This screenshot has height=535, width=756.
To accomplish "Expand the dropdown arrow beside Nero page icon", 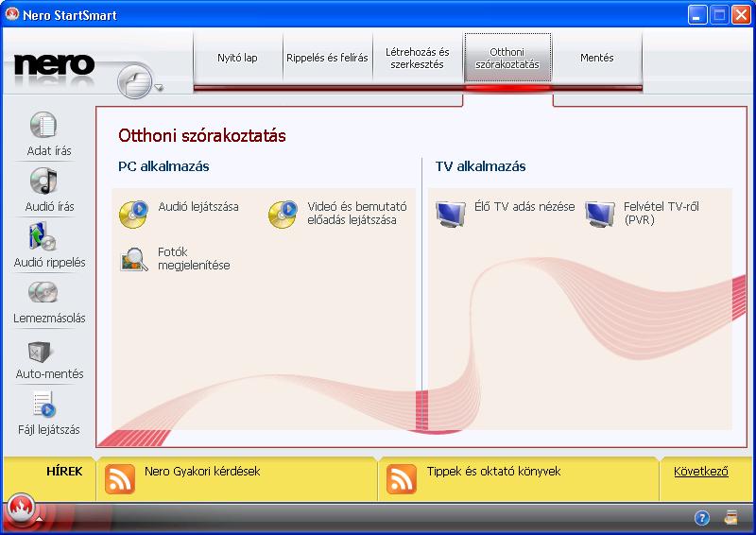I will (160, 89).
